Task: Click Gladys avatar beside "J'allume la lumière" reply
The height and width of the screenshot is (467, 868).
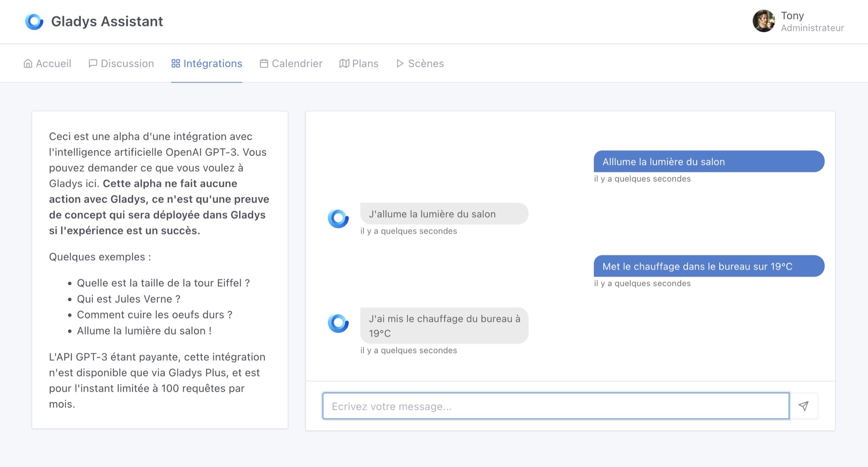Action: tap(338, 218)
